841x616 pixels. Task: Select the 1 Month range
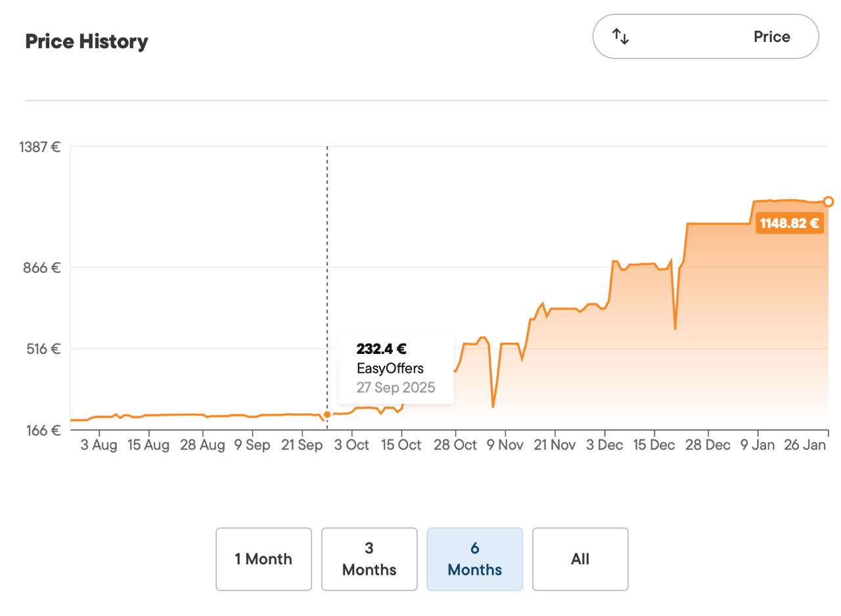(x=263, y=559)
